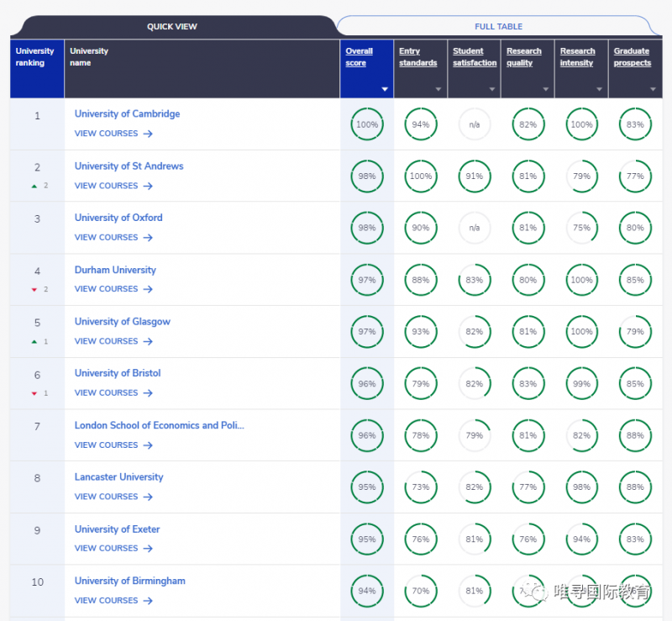Viewport: 672px width, 621px height.
Task: Open University of Glasgow page
Action: (122, 322)
